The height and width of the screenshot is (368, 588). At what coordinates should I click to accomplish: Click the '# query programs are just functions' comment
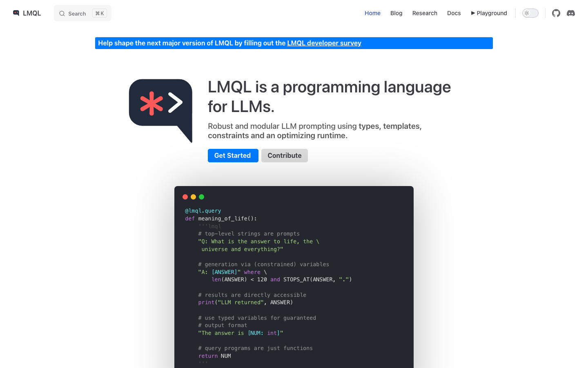[256, 348]
